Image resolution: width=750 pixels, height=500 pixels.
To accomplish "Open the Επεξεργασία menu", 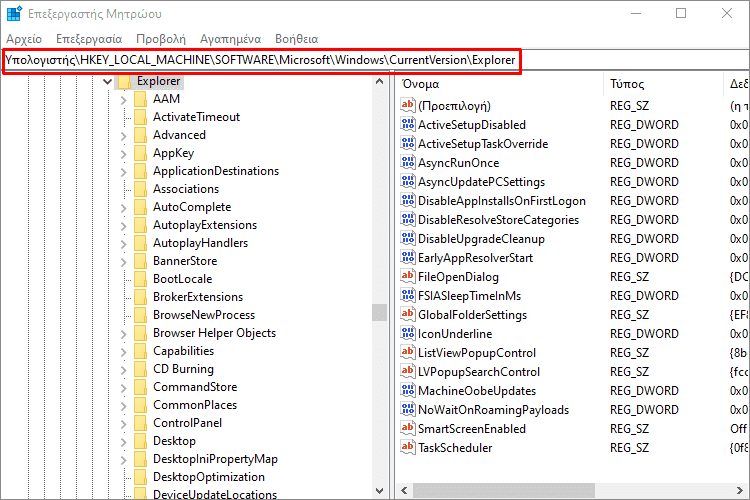I will (x=89, y=39).
